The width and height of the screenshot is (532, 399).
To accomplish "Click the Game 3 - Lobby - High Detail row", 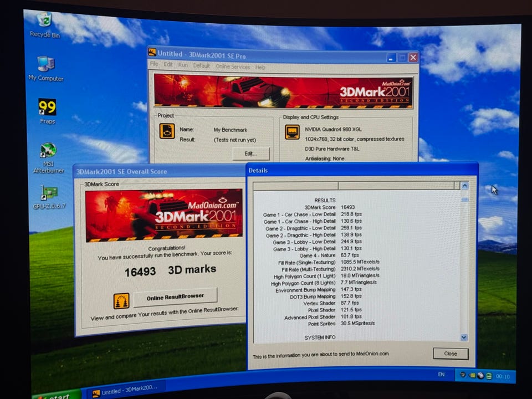I will tap(317, 249).
